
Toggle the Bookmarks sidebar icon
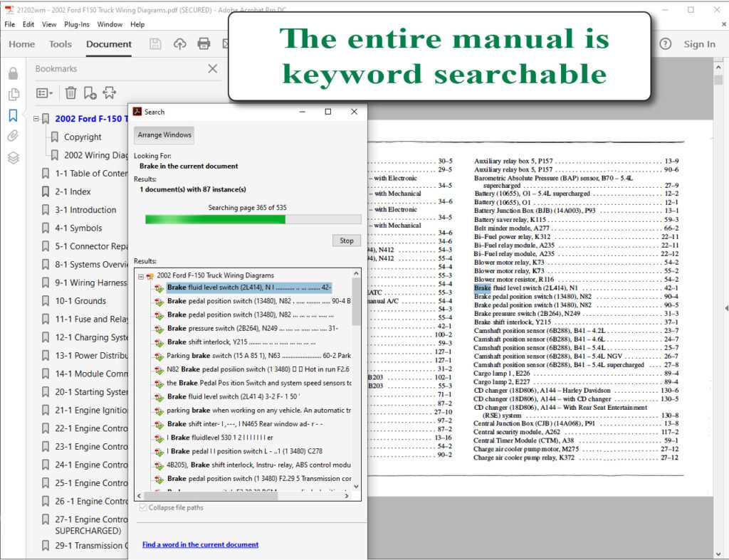point(14,115)
